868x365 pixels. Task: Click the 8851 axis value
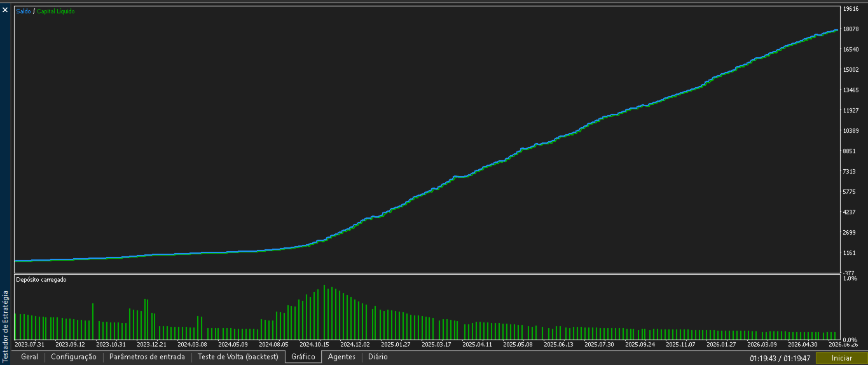click(x=850, y=151)
